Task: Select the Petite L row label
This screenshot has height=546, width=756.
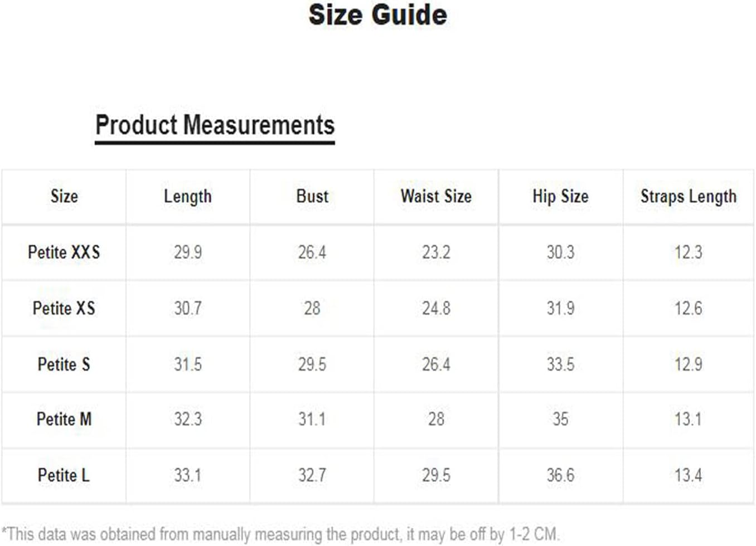Action: pos(64,475)
